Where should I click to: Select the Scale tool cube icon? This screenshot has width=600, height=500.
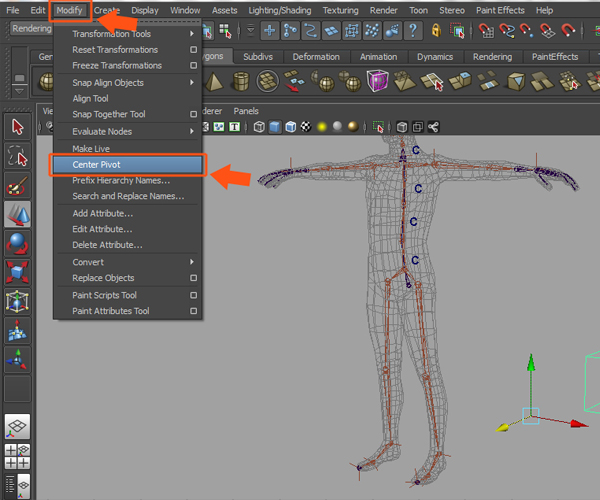17,272
